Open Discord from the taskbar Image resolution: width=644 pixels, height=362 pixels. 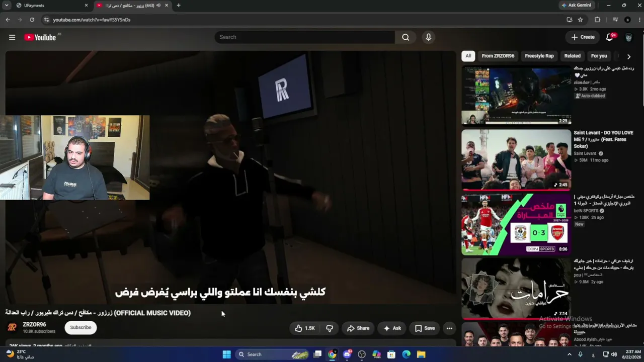tap(347, 354)
